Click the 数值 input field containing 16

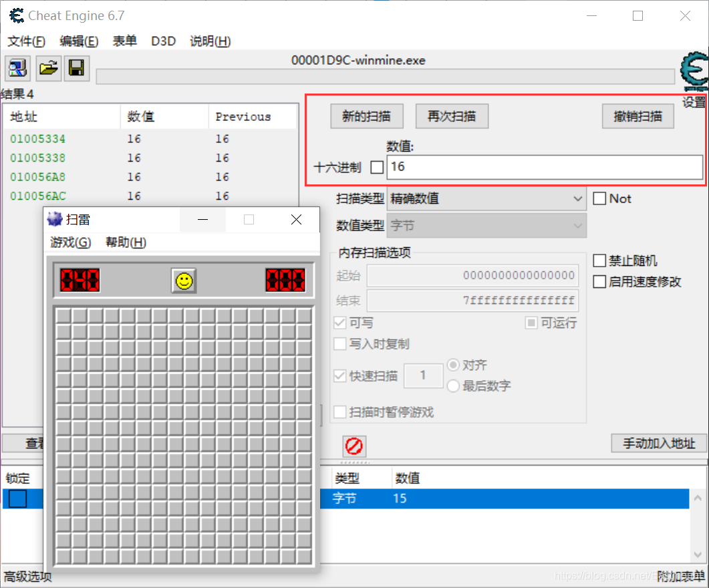(x=545, y=167)
